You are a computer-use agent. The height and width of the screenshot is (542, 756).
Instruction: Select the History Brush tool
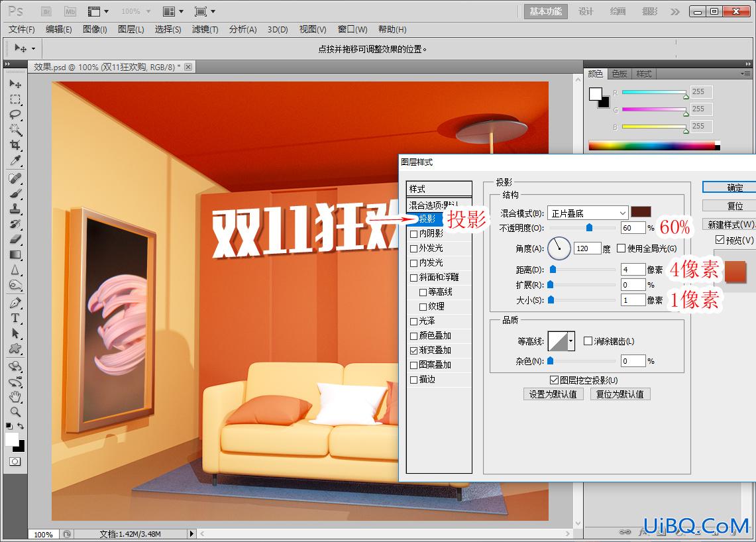tap(15, 224)
